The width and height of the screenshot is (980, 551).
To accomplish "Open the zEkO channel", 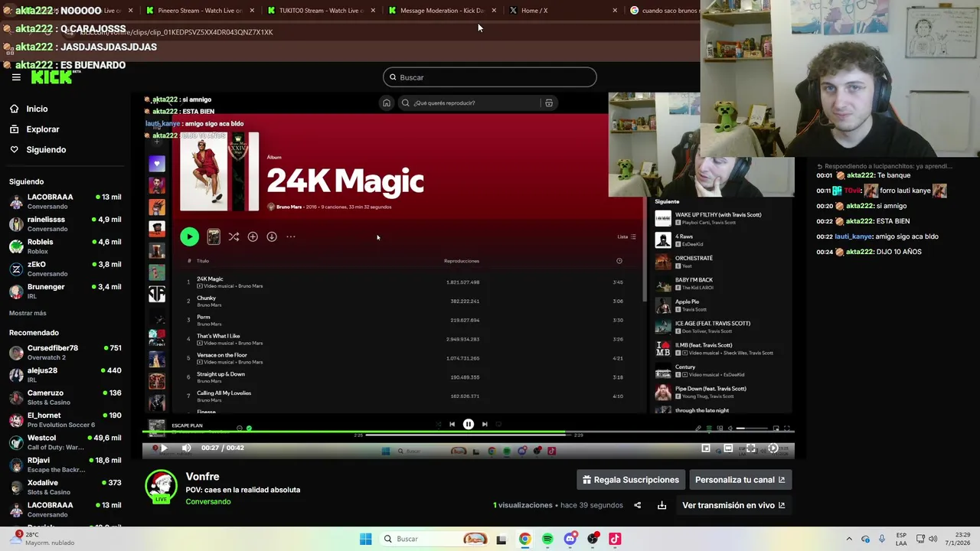I will click(65, 269).
